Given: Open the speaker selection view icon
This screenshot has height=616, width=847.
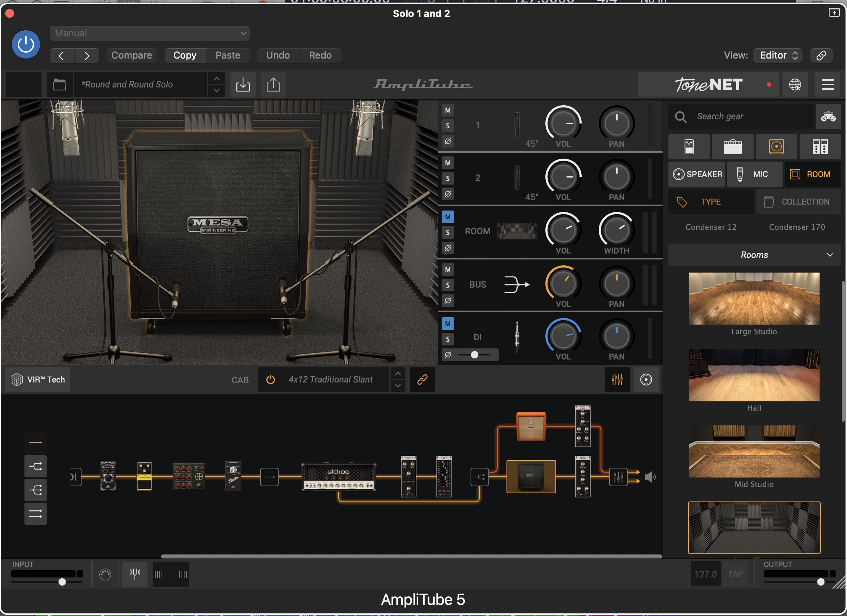Looking at the screenshot, I should point(646,380).
